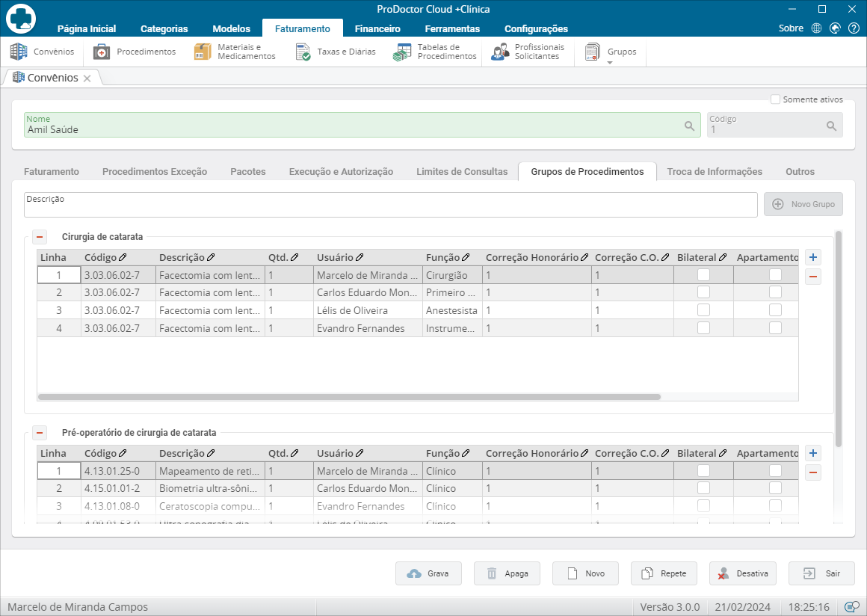Open Tabelas de Procedimentos
The height and width of the screenshot is (616, 867).
pyautogui.click(x=434, y=52)
